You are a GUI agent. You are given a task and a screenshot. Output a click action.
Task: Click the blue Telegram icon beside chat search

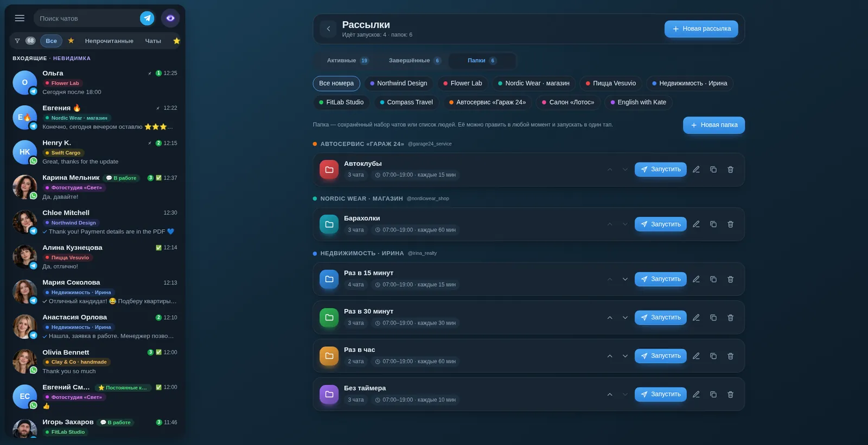(x=147, y=18)
